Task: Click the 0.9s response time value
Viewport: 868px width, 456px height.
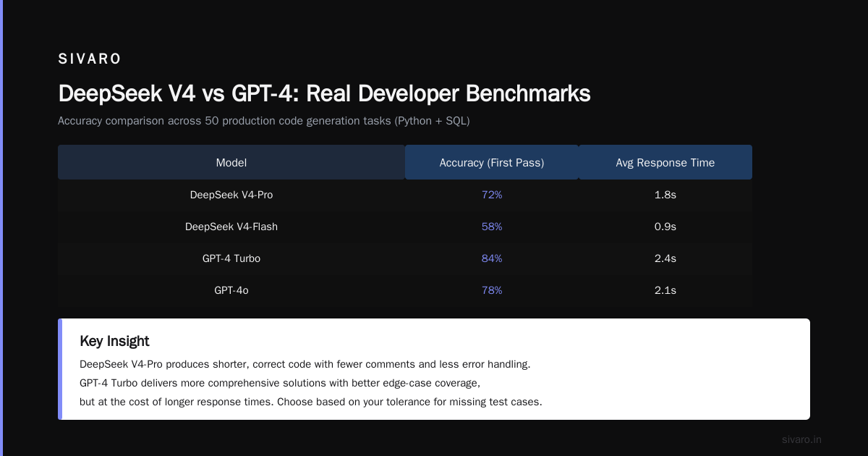Action: pos(665,227)
